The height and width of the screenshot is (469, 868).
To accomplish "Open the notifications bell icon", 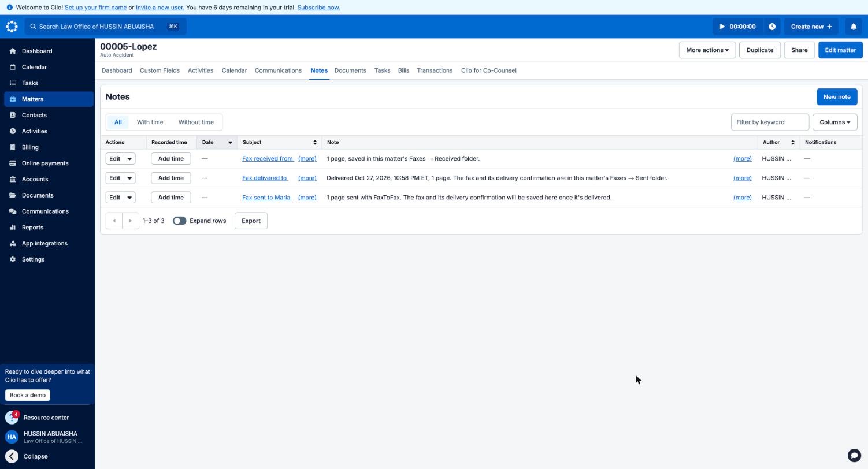I will pos(853,27).
